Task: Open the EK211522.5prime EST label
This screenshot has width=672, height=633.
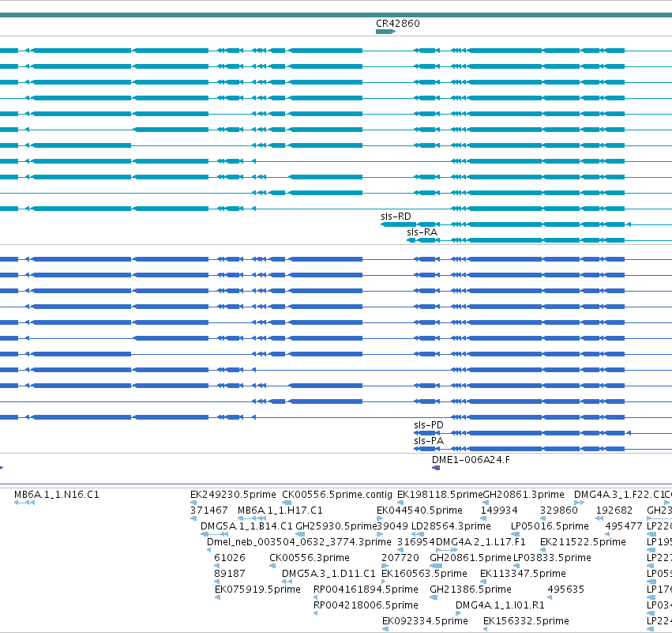Action: 583,542
